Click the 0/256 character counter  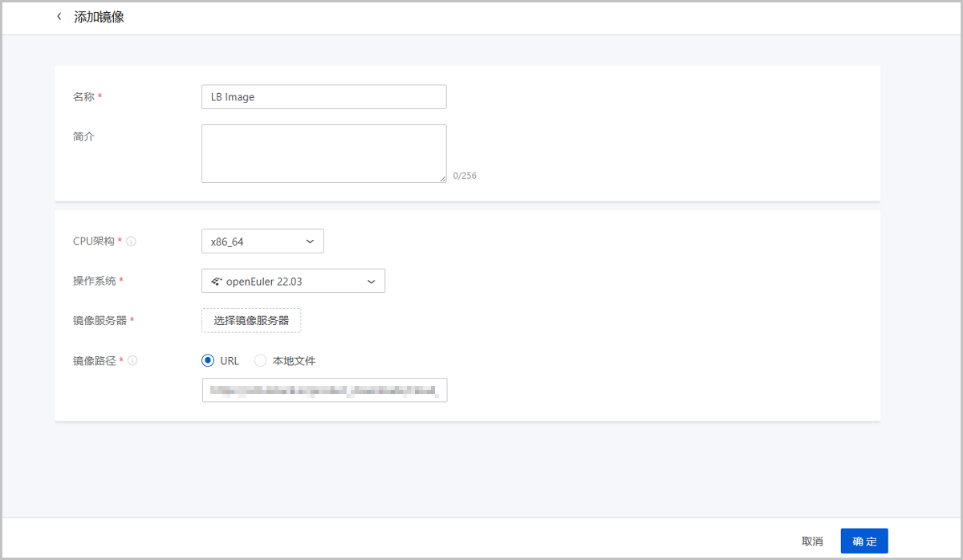point(465,175)
